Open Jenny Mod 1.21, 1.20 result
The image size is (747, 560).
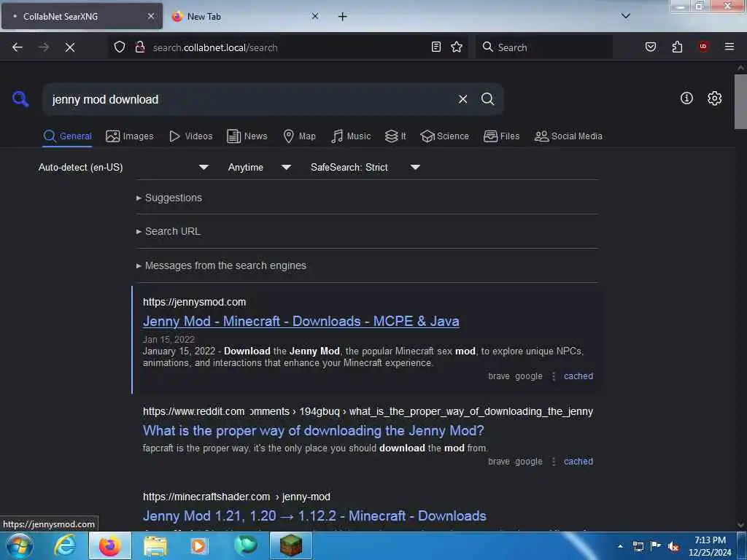point(314,516)
